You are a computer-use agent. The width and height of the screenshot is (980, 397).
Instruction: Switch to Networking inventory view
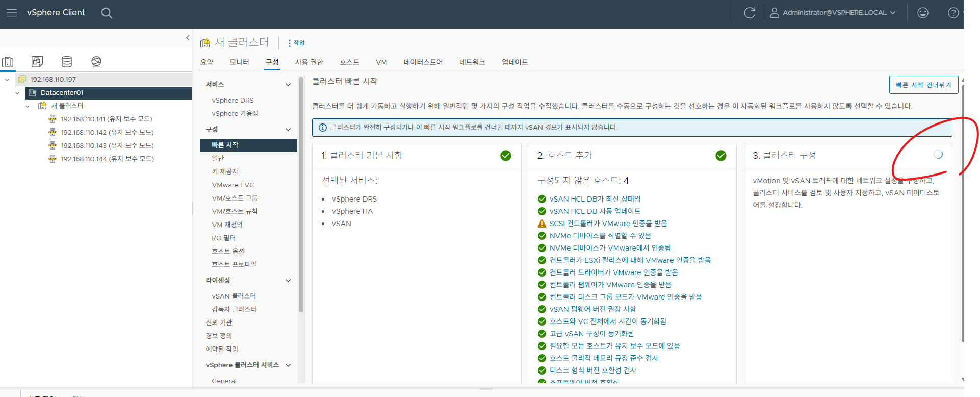click(96, 62)
